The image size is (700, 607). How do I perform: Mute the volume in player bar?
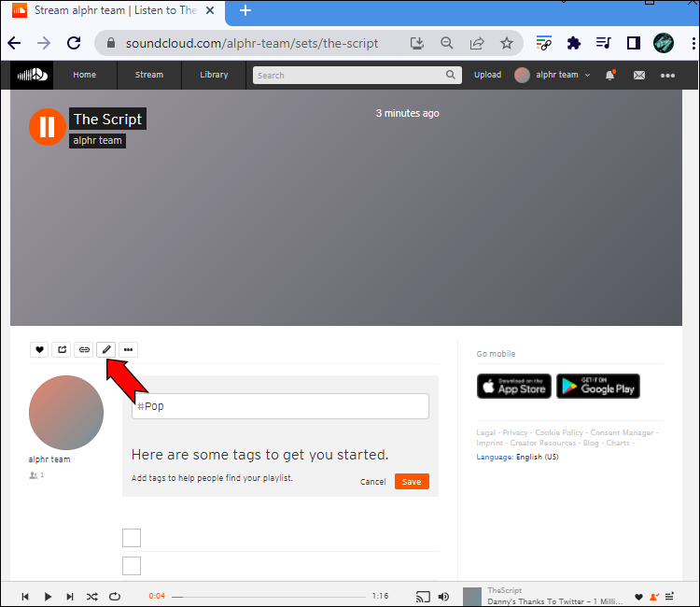point(443,597)
